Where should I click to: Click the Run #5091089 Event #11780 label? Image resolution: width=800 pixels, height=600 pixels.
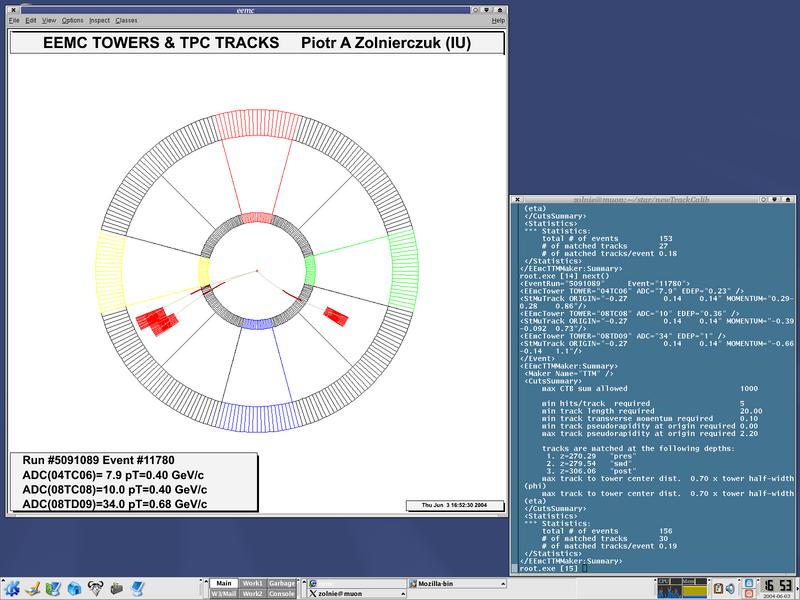click(x=98, y=460)
